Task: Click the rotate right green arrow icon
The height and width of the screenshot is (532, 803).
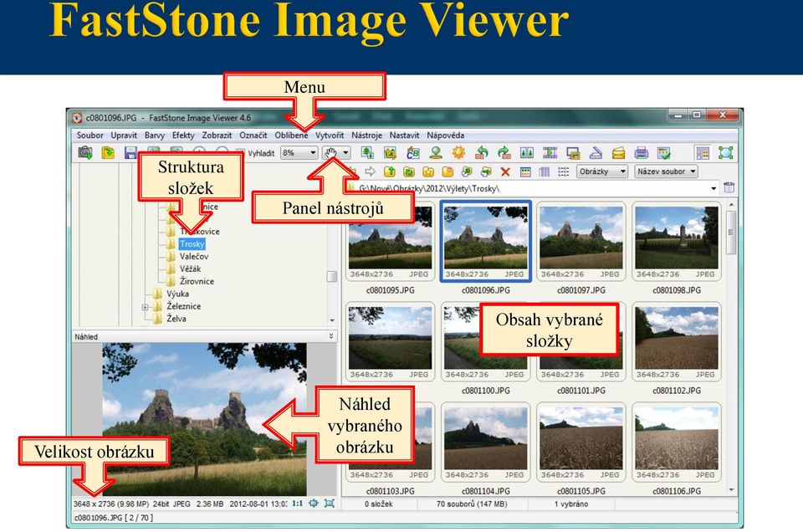Action: [504, 152]
